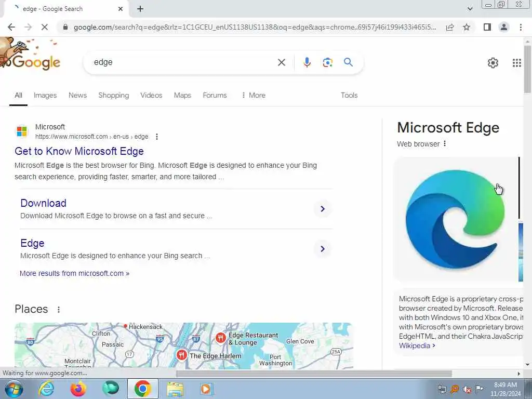Open the Microsoft Edge logo image
Image resolution: width=532 pixels, height=399 pixels.
click(455, 219)
